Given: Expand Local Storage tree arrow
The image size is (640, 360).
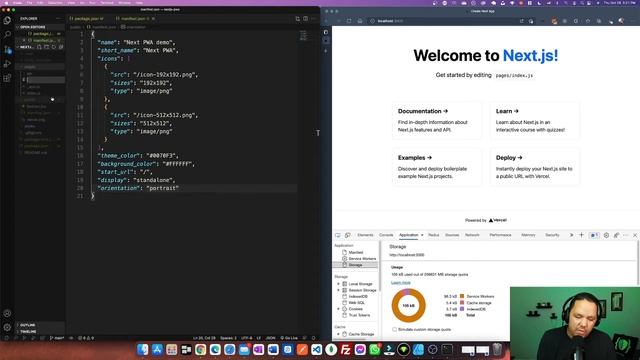Looking at the screenshot, I should pyautogui.click(x=338, y=284).
